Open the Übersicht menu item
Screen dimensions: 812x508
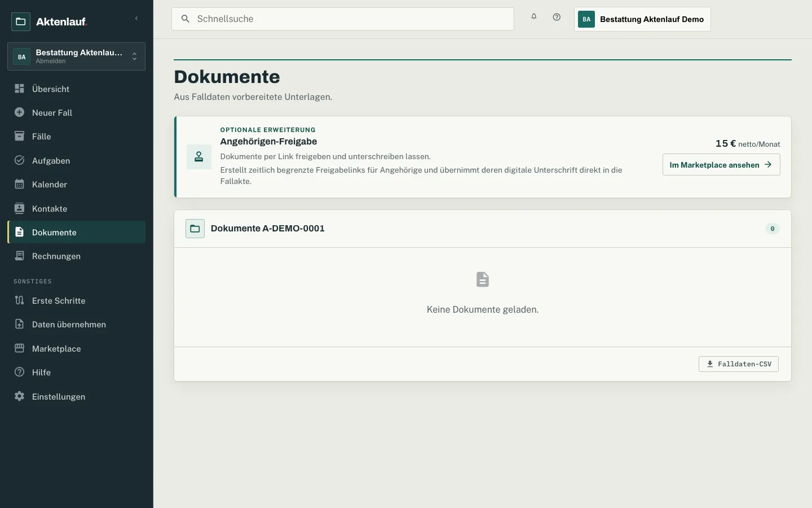click(76, 89)
